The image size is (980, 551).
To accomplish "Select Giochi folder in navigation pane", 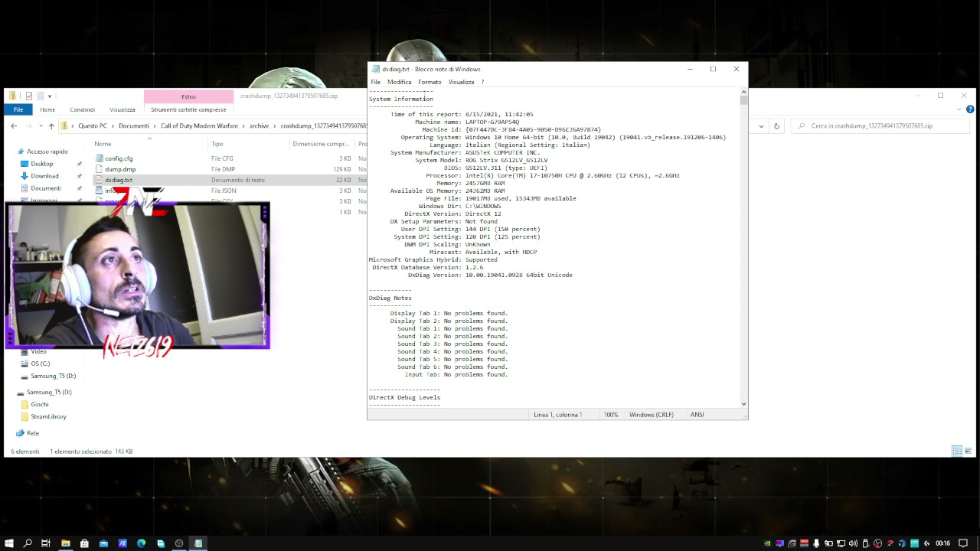I will (40, 404).
